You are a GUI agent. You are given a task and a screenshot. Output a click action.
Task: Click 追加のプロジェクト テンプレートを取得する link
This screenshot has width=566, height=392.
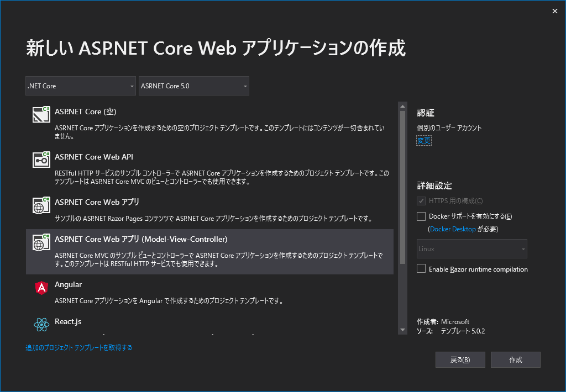[78, 348]
